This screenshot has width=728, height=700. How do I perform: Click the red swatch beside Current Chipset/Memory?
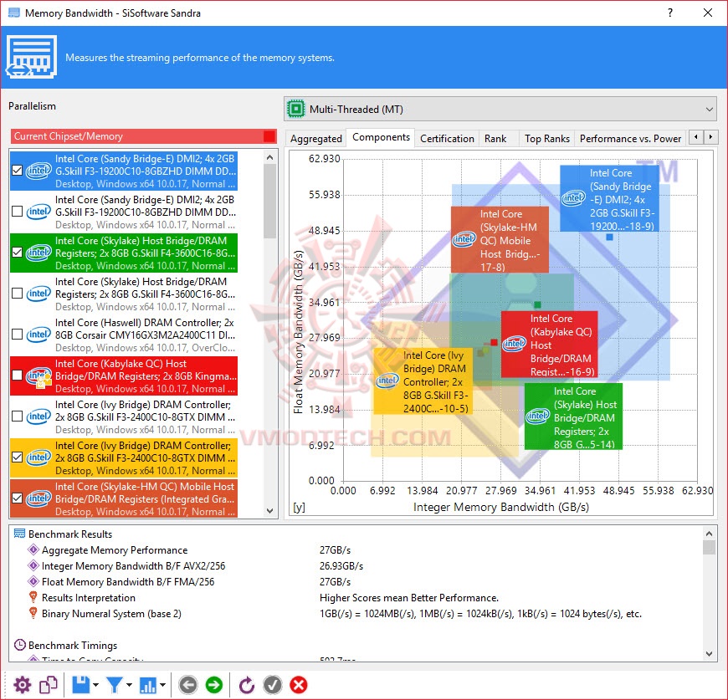pos(269,136)
